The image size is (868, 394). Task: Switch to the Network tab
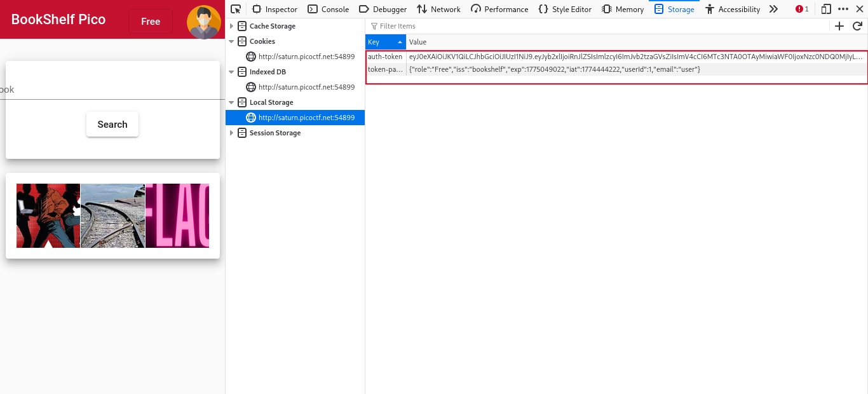click(438, 9)
